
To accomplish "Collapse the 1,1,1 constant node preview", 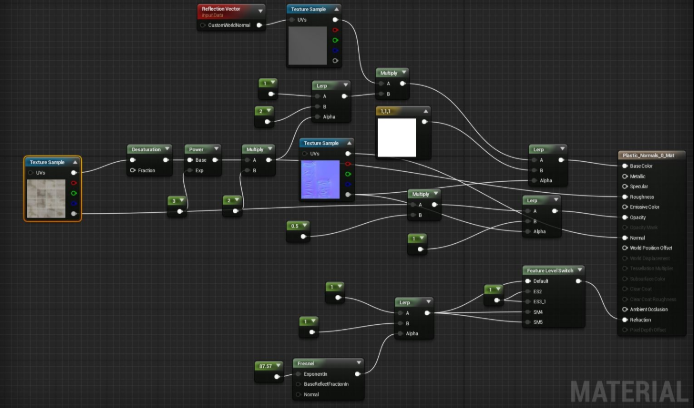I will (424, 111).
